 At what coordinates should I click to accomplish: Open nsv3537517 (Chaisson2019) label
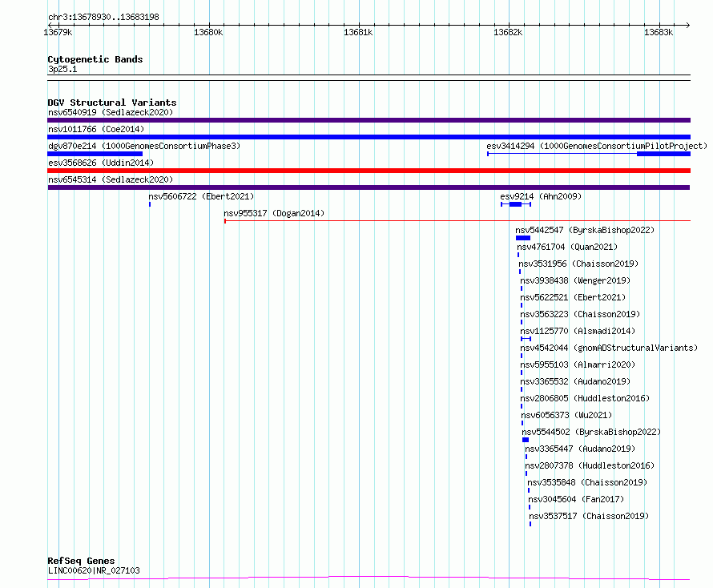click(x=589, y=516)
